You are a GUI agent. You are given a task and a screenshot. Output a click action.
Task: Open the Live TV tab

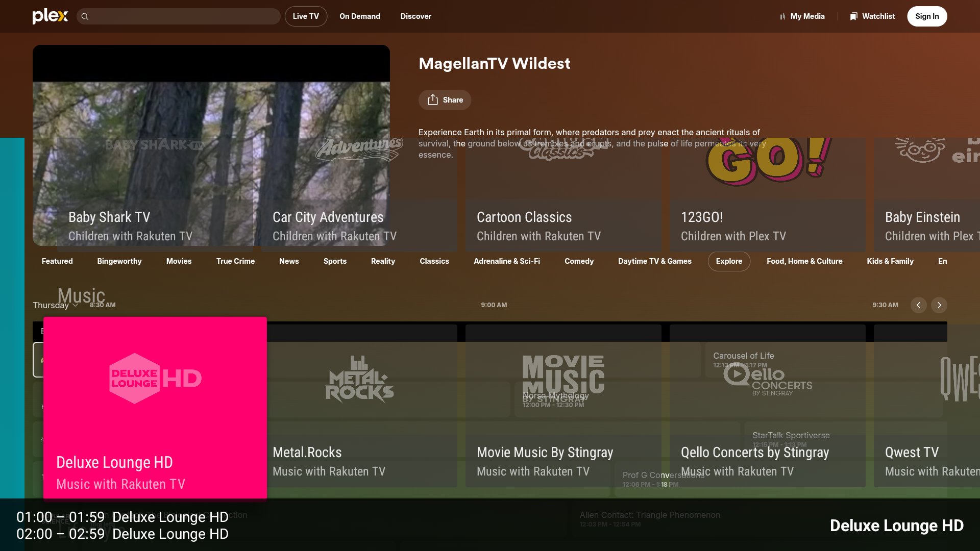306,16
